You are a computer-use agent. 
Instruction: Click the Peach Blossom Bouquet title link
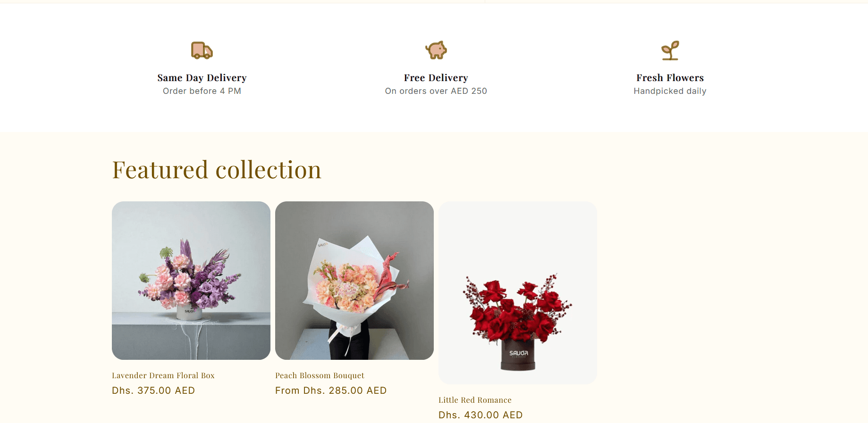click(320, 375)
